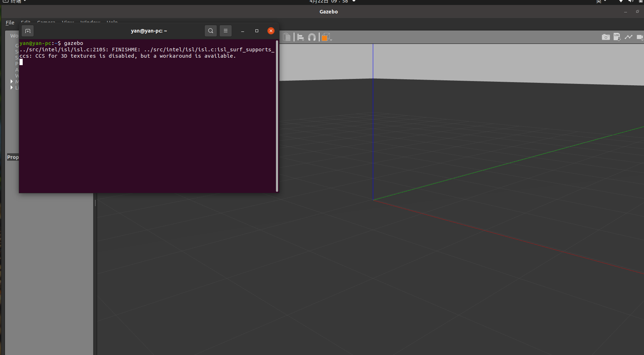Take a screenshot with the camera icon
The height and width of the screenshot is (355, 644).
pos(606,37)
